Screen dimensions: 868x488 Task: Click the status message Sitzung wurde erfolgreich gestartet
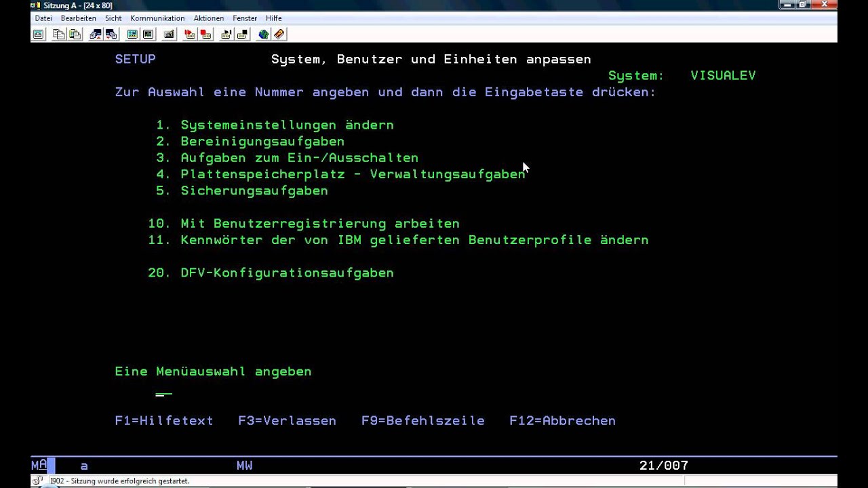(120, 481)
